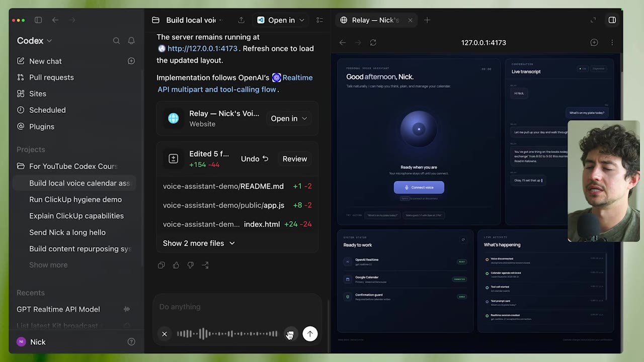Image resolution: width=644 pixels, height=362 pixels.
Task: Cancel the voice recording with X
Action: 165,334
